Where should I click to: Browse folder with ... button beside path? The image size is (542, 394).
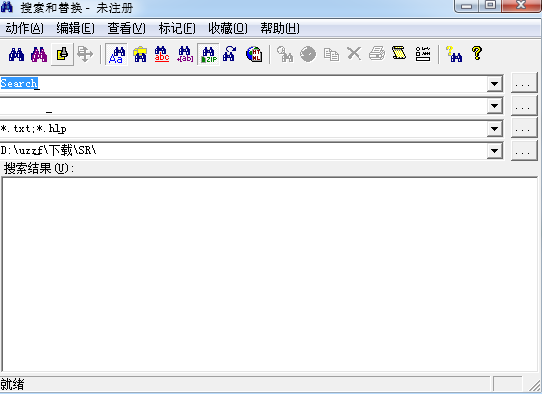click(524, 150)
